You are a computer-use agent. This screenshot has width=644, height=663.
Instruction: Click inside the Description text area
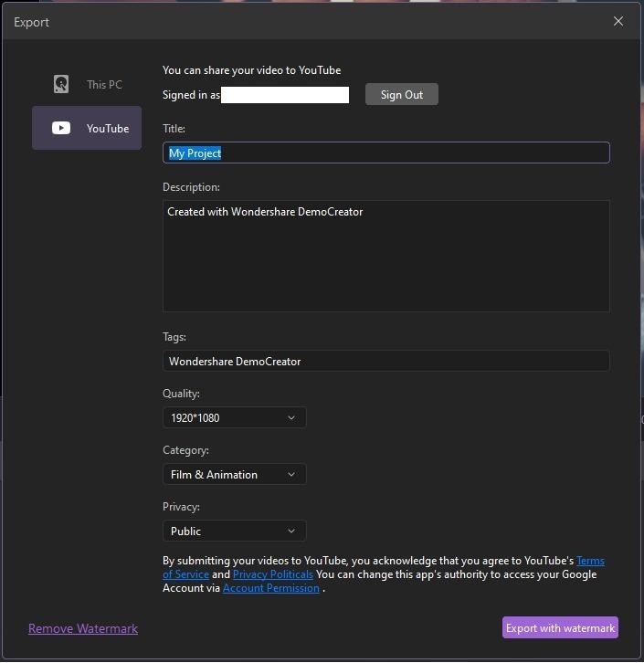[x=385, y=256]
